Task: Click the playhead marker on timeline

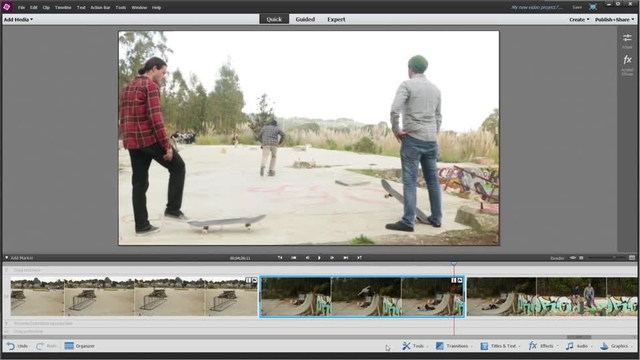Action: click(453, 264)
